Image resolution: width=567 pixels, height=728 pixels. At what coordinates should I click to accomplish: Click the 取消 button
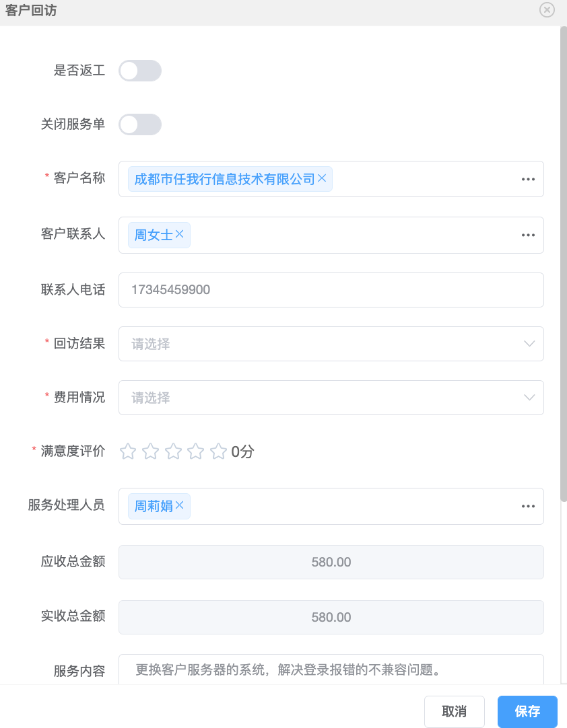(454, 712)
